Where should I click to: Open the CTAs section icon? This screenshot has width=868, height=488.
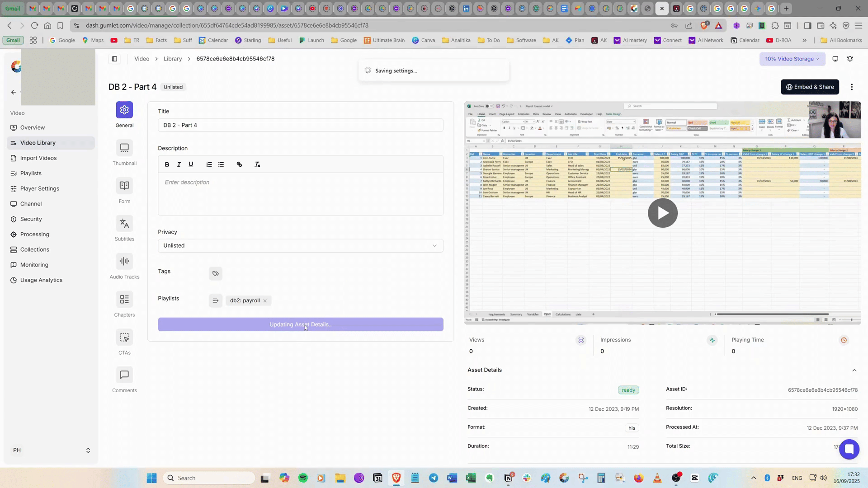pos(124,337)
